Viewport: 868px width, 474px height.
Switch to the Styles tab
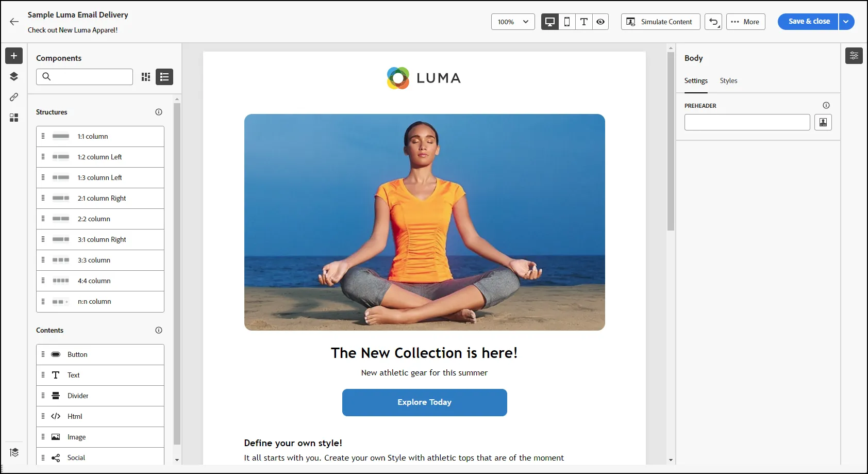(x=728, y=81)
